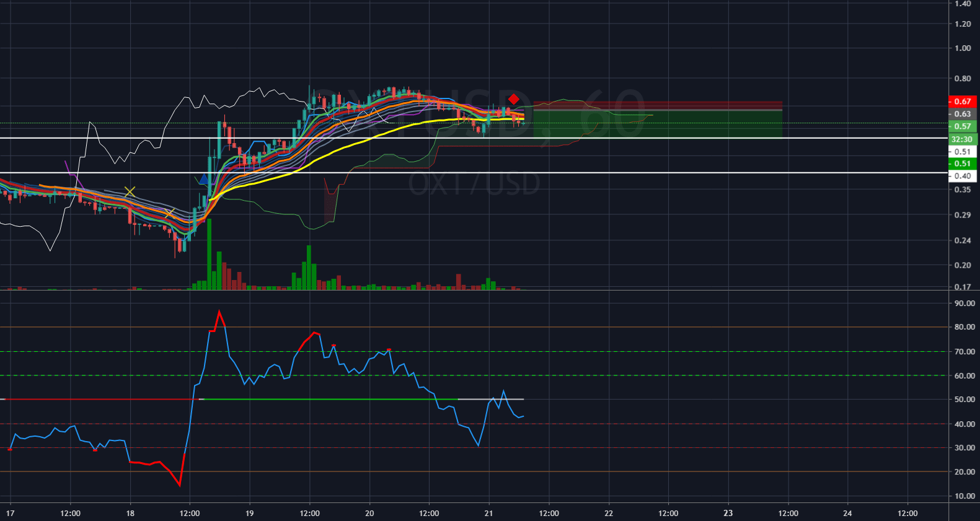Click the 0.80 price axis label
Image resolution: width=980 pixels, height=521 pixels.
(963, 79)
